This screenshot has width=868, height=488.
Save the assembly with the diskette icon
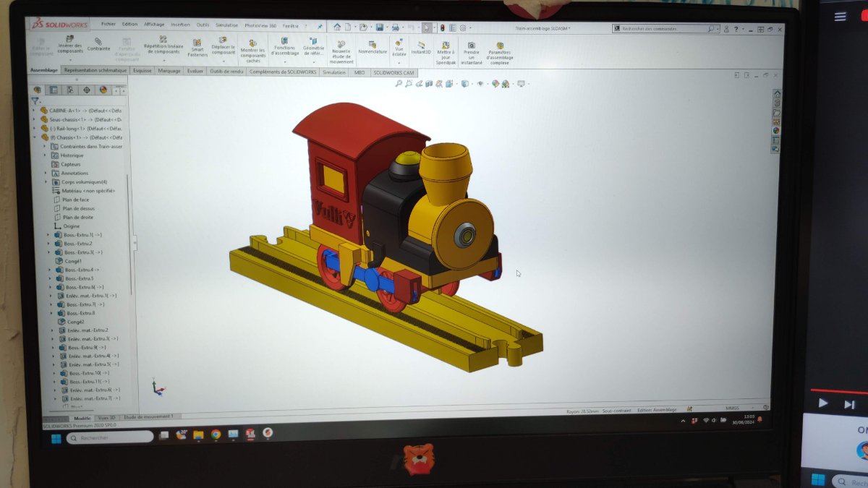380,27
